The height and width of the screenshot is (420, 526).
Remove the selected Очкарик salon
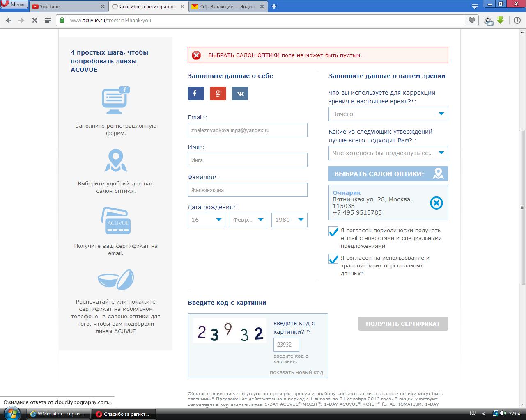(436, 203)
